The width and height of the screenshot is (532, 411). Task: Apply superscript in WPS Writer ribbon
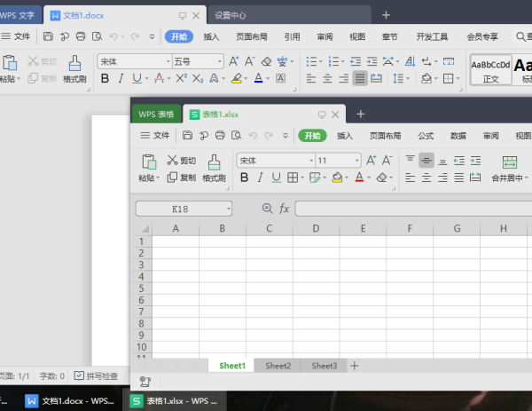pos(182,78)
